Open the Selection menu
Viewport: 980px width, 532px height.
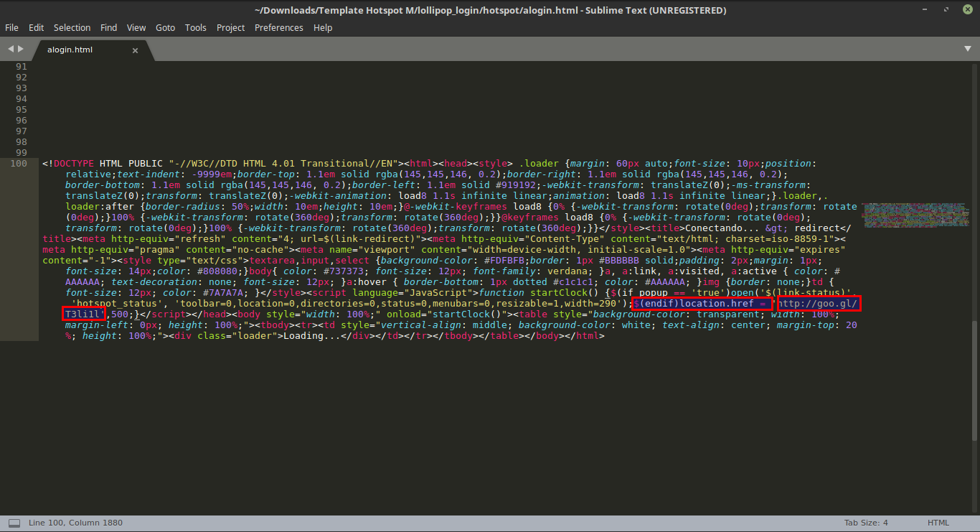(72, 27)
